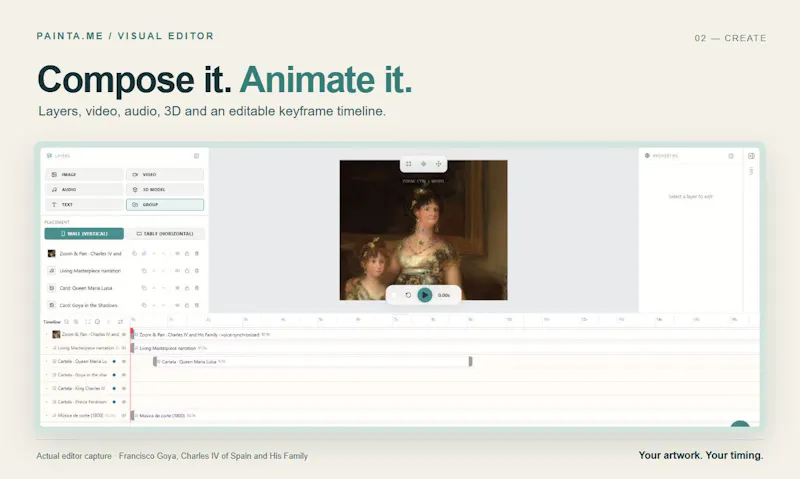Add an Audio layer
800x479 pixels.
(84, 189)
